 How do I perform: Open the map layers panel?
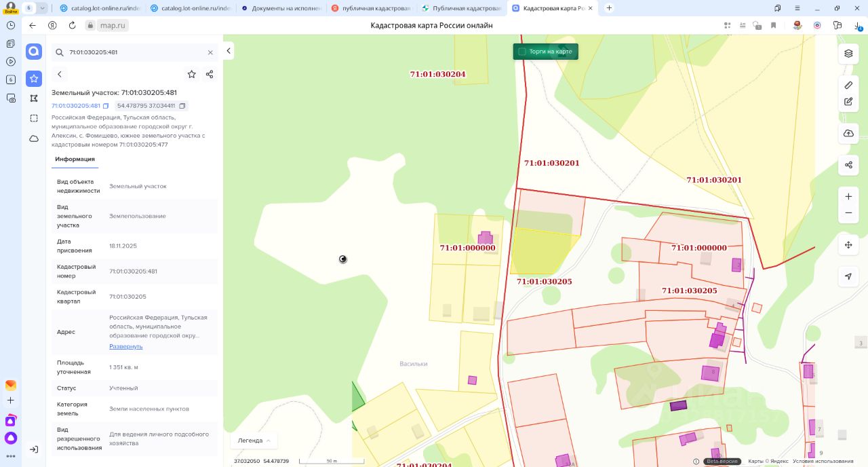coord(848,54)
